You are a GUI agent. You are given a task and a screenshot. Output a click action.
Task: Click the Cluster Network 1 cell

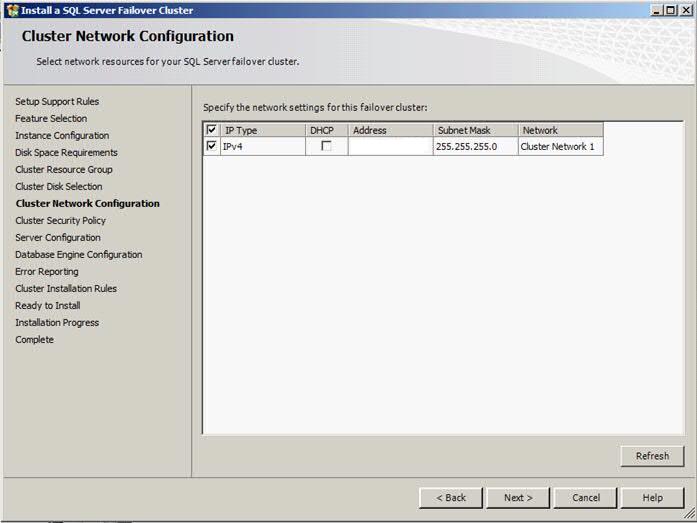561,146
